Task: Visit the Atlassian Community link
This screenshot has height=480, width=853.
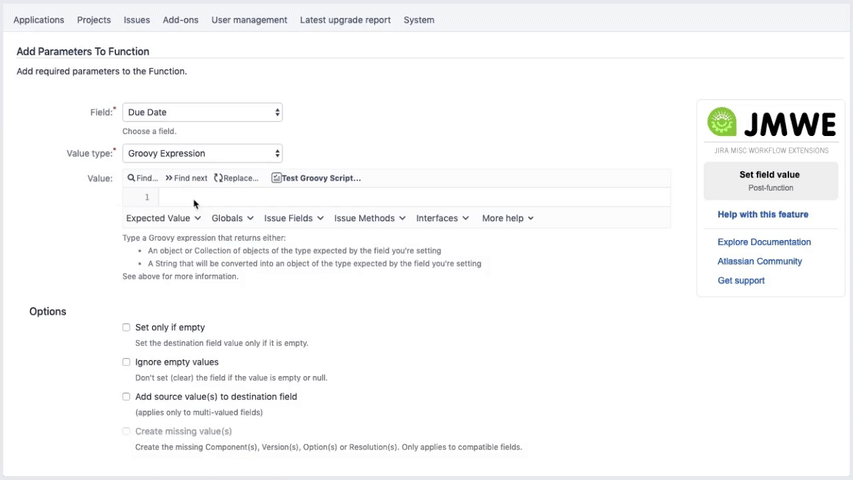Action: 759,261
